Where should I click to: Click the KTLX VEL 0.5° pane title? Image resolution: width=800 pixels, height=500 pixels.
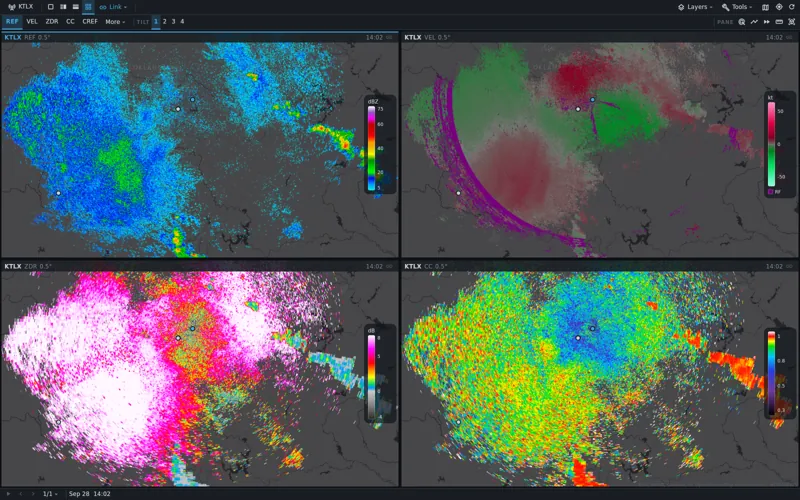tap(427, 37)
